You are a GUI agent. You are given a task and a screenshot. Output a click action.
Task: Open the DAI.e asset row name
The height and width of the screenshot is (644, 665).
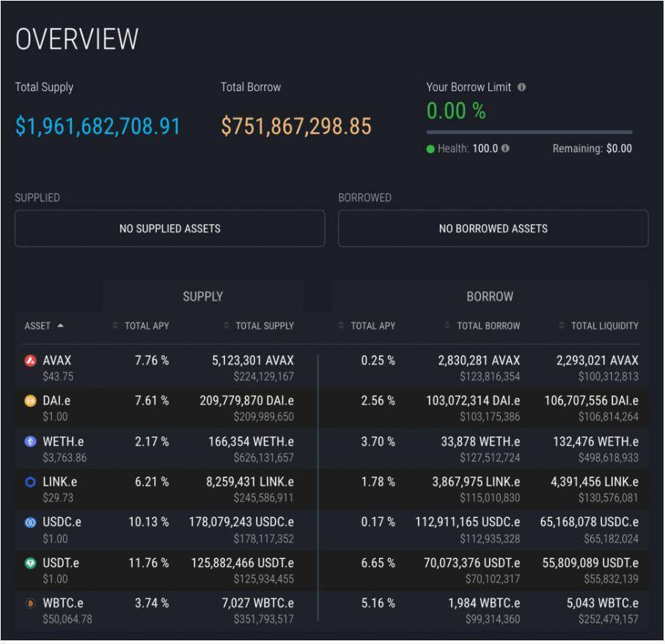coord(56,401)
